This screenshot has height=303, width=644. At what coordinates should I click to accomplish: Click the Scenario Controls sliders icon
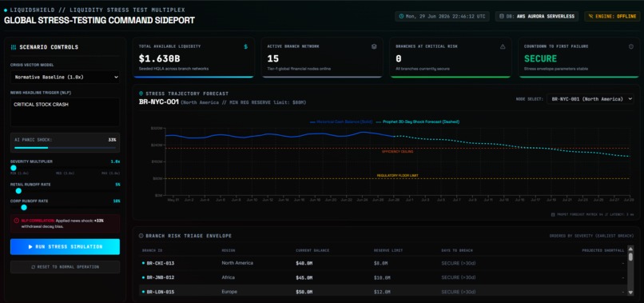pyautogui.click(x=14, y=47)
